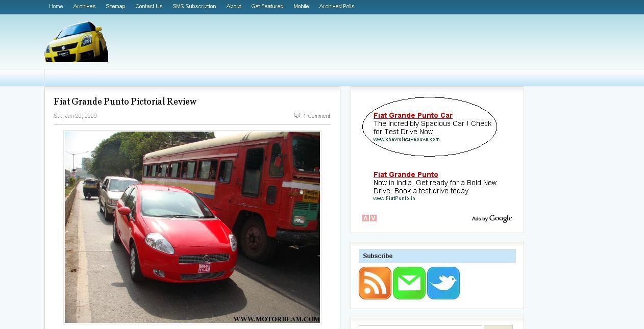Click the red Punto traffic photo
Viewport: 644px width, 329px height.
pos(192,227)
